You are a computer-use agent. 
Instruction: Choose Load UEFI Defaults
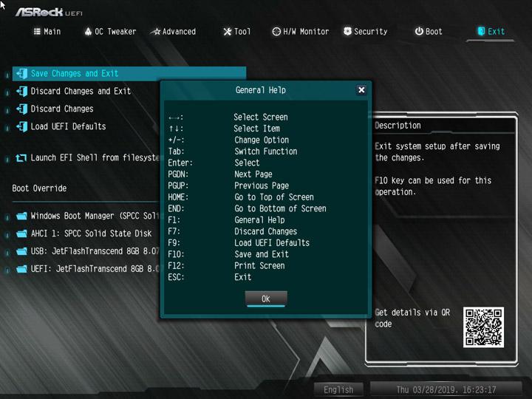click(68, 126)
